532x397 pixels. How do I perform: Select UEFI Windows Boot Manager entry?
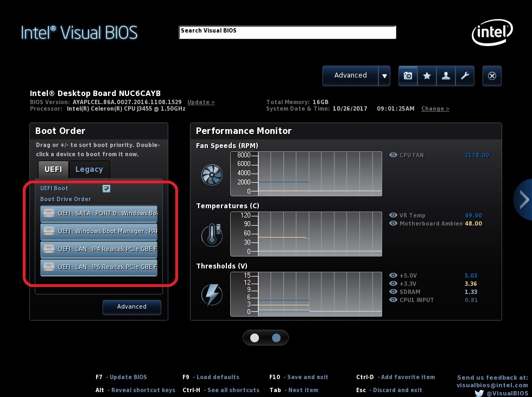tap(99, 231)
